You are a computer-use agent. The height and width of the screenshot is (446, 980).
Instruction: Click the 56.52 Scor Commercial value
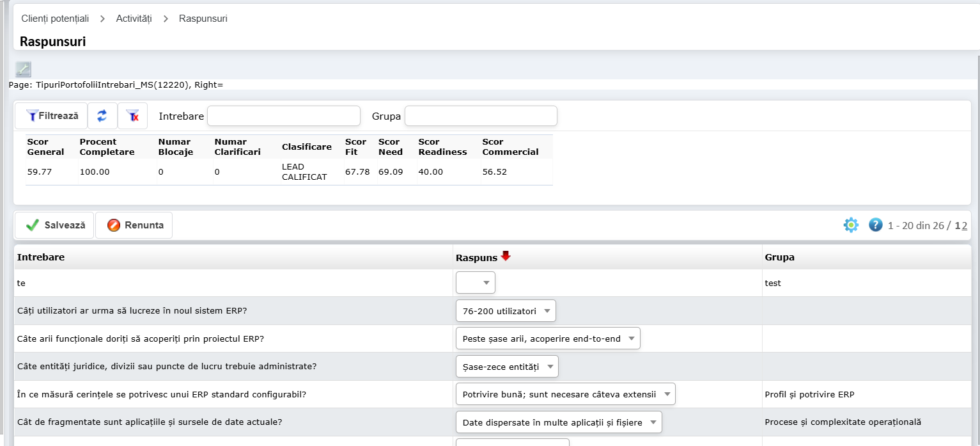tap(495, 171)
